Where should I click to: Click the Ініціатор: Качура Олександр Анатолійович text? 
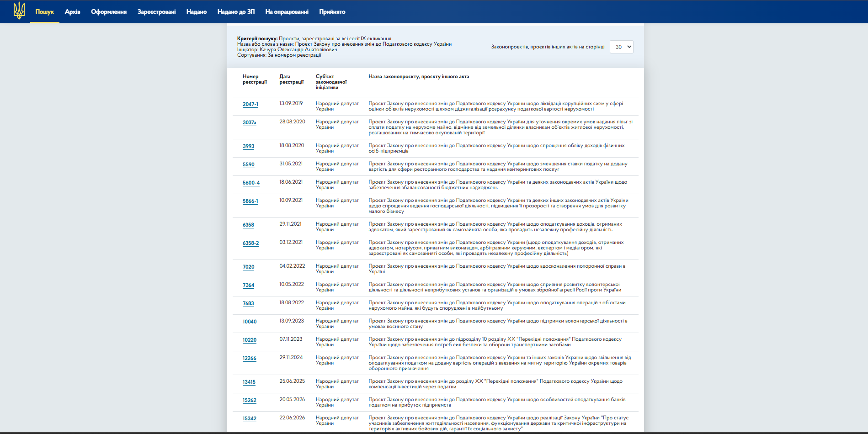click(287, 49)
